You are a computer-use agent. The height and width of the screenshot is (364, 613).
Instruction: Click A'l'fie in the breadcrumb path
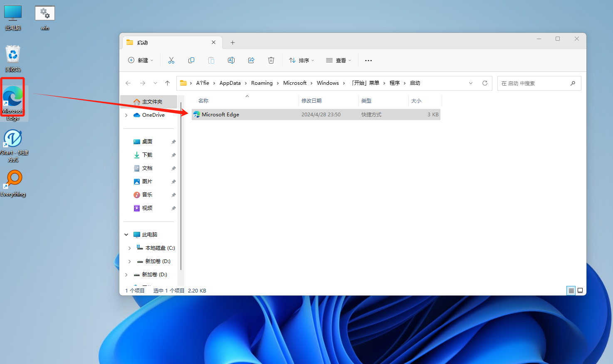(x=203, y=83)
